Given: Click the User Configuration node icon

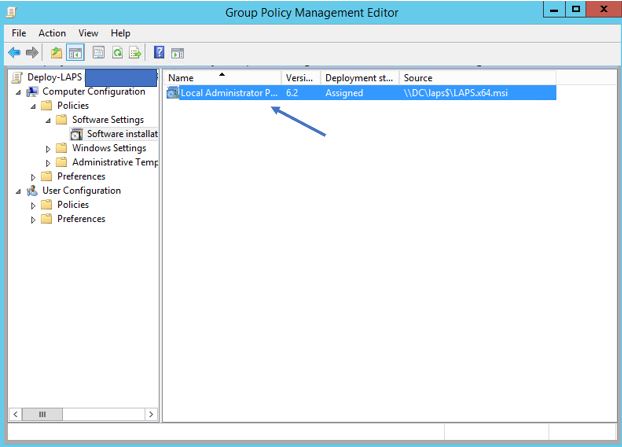Looking at the screenshot, I should pyautogui.click(x=32, y=191).
